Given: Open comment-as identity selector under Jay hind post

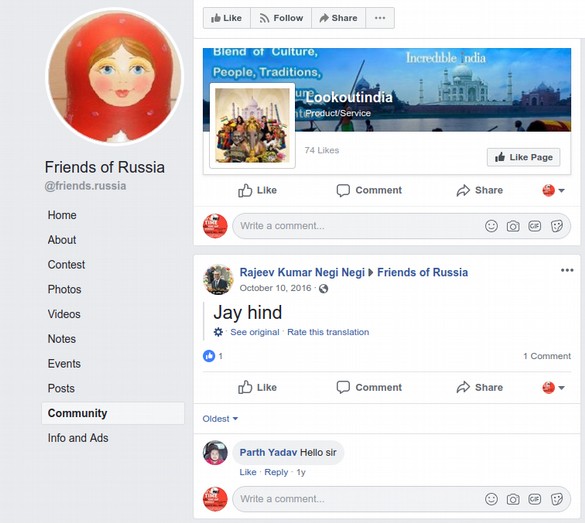Looking at the screenshot, I should click(x=553, y=388).
